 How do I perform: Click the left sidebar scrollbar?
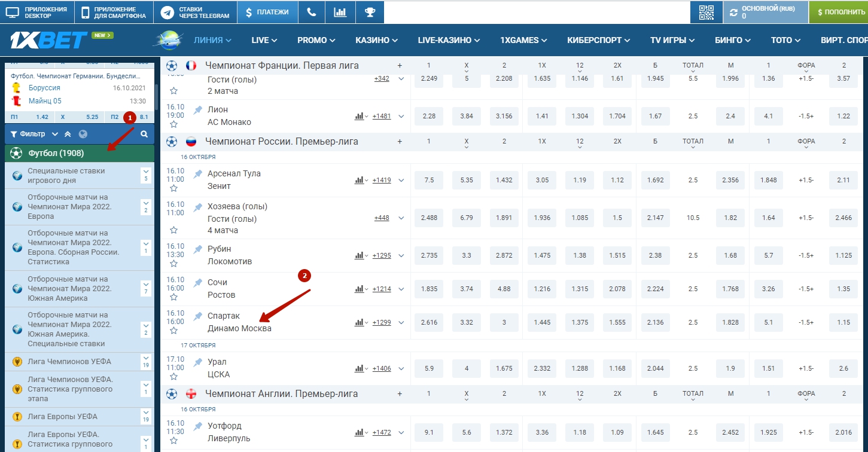(x=157, y=96)
